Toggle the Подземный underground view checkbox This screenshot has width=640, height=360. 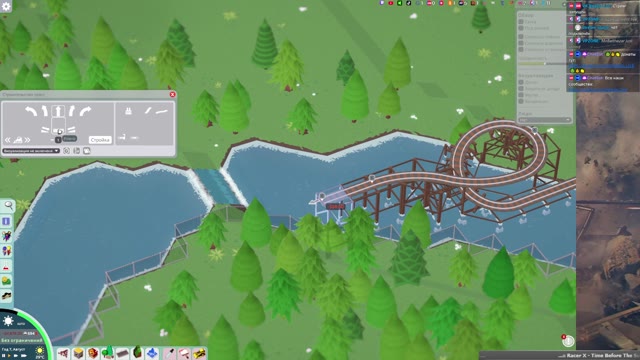[521, 28]
